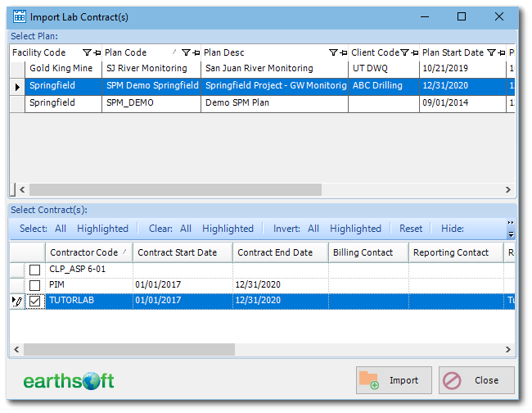The height and width of the screenshot is (413, 532).
Task: Check the PIM contract checkbox
Action: point(34,285)
